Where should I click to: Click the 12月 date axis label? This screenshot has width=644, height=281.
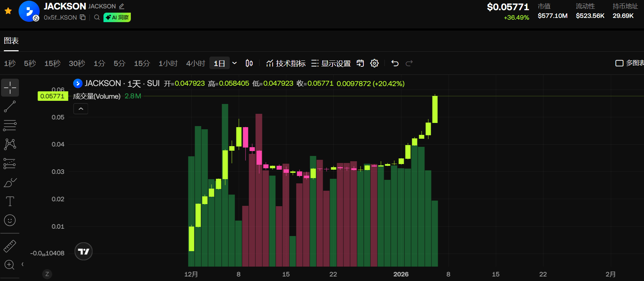pyautogui.click(x=191, y=274)
